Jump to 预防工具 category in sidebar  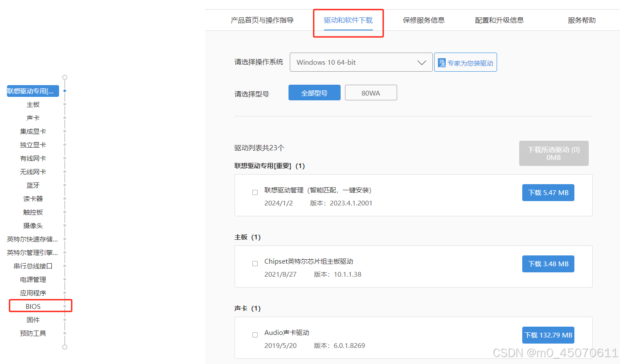click(x=33, y=334)
